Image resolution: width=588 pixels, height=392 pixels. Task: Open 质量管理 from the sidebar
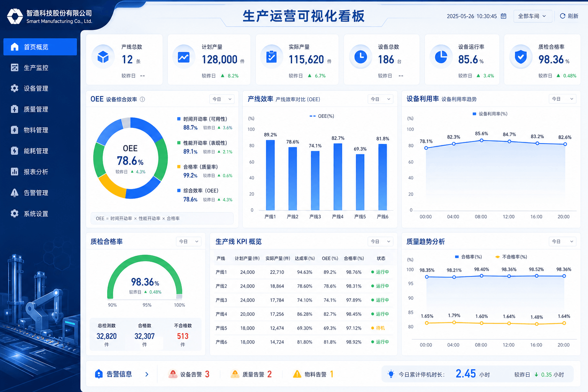point(40,109)
